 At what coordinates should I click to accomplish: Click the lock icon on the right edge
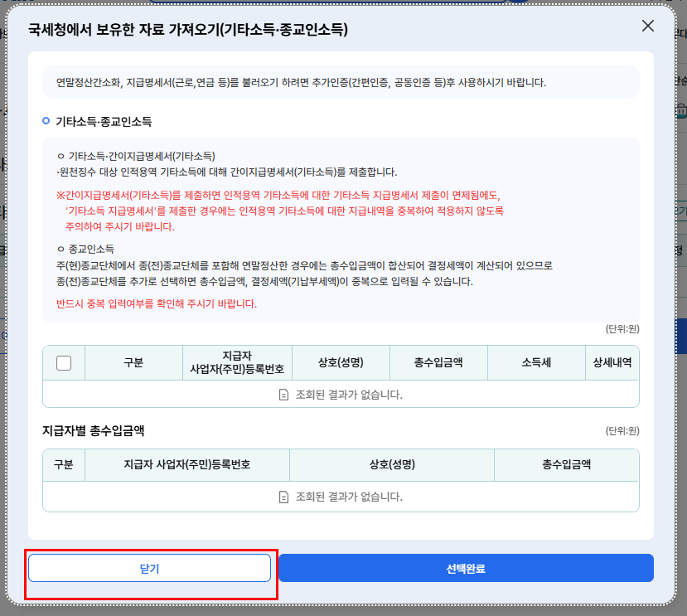[x=681, y=109]
